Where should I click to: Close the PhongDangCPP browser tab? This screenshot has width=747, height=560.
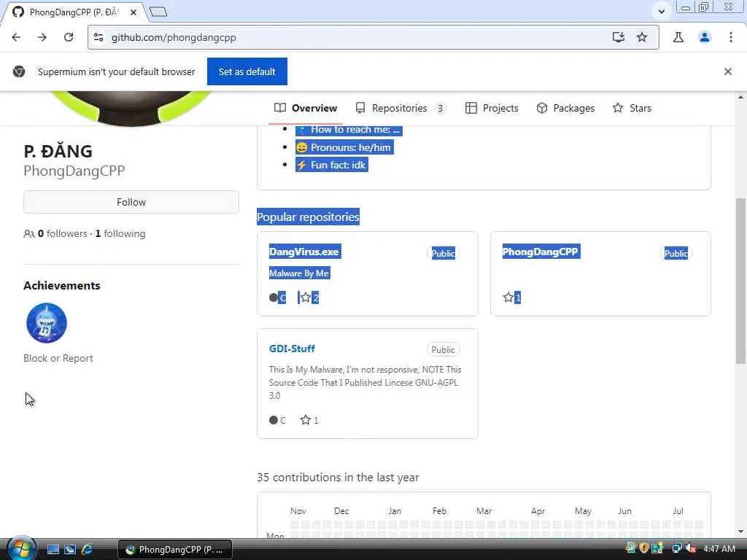click(x=133, y=12)
